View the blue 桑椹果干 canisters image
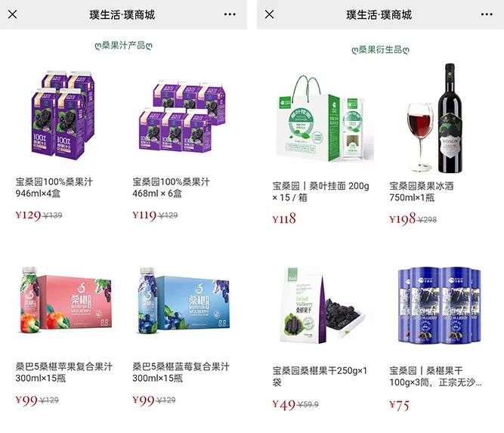The image size is (504, 433). 439,305
